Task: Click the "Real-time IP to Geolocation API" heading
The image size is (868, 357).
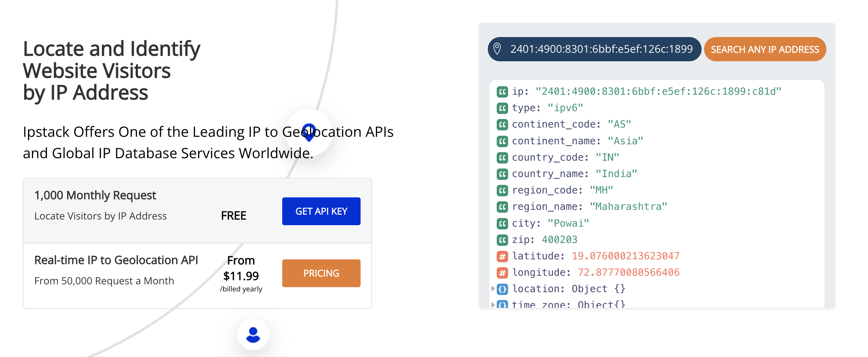Action: [116, 260]
